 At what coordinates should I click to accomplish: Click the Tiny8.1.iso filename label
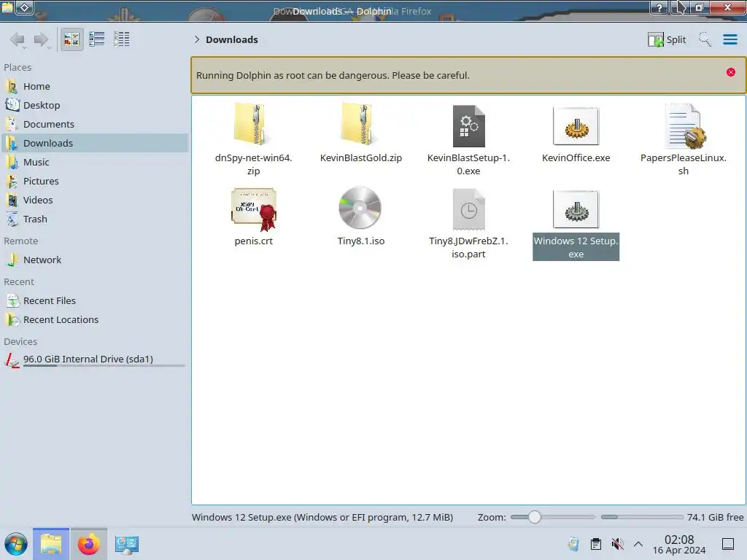(360, 241)
